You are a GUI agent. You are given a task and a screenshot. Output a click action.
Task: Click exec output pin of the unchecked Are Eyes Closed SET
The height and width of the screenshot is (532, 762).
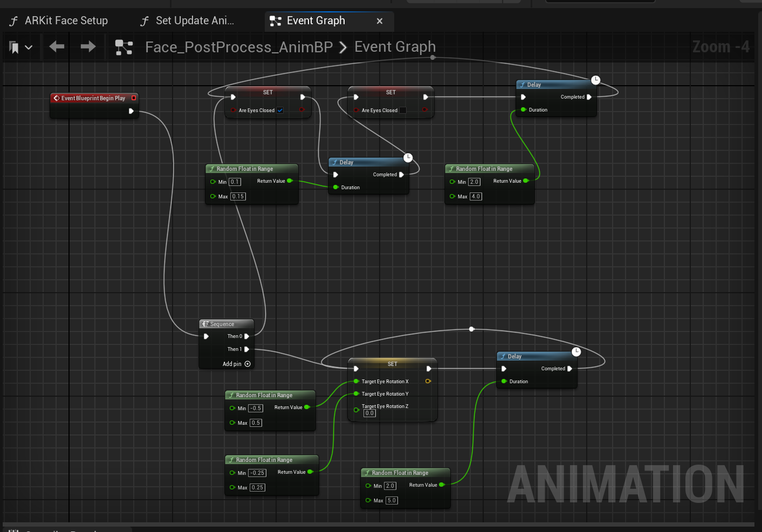pos(425,97)
